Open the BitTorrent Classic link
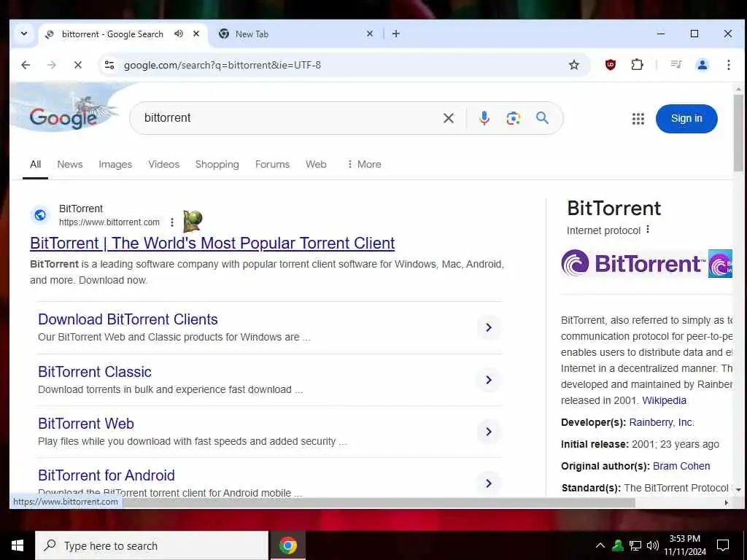This screenshot has width=747, height=560. [x=95, y=372]
